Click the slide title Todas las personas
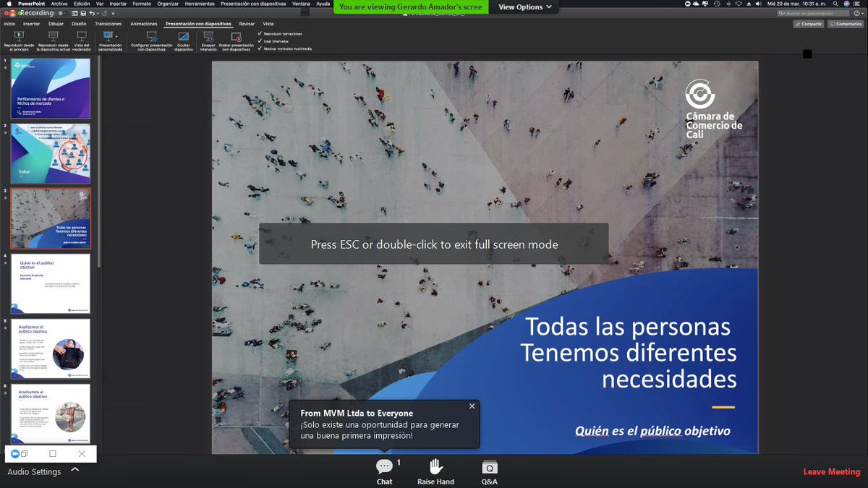 629,353
